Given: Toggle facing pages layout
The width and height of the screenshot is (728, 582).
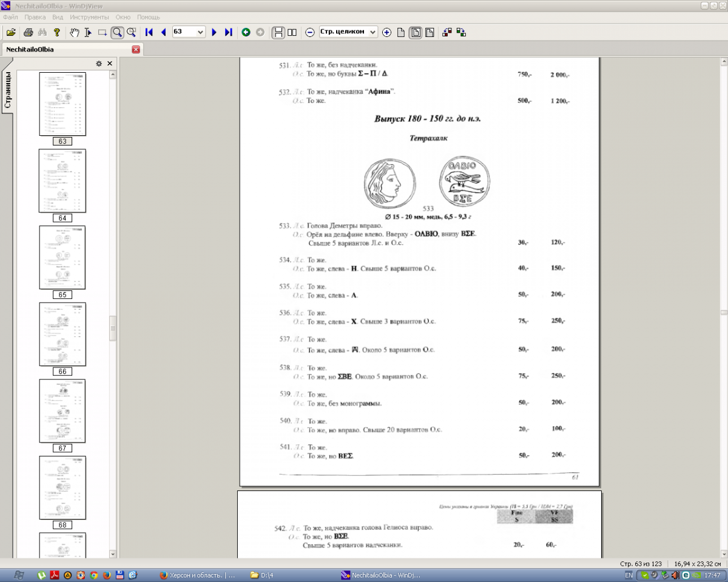Looking at the screenshot, I should [x=292, y=32].
